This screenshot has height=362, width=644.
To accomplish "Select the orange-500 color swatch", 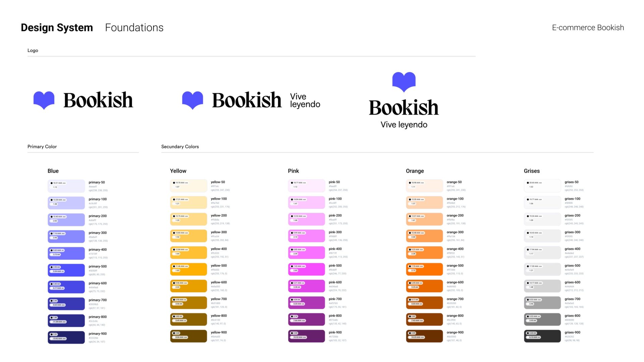I will (424, 269).
